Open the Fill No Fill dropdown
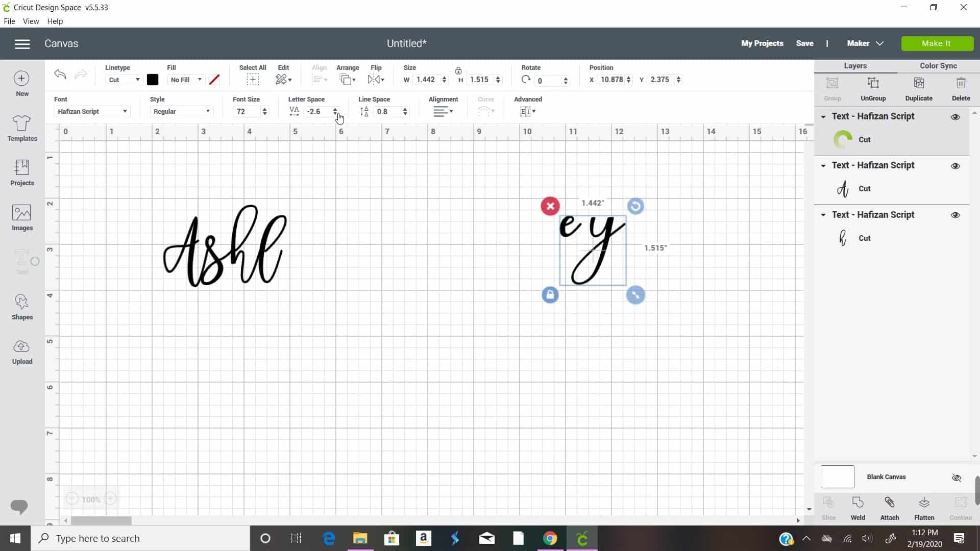Viewport: 980px width, 551px height. (186, 80)
